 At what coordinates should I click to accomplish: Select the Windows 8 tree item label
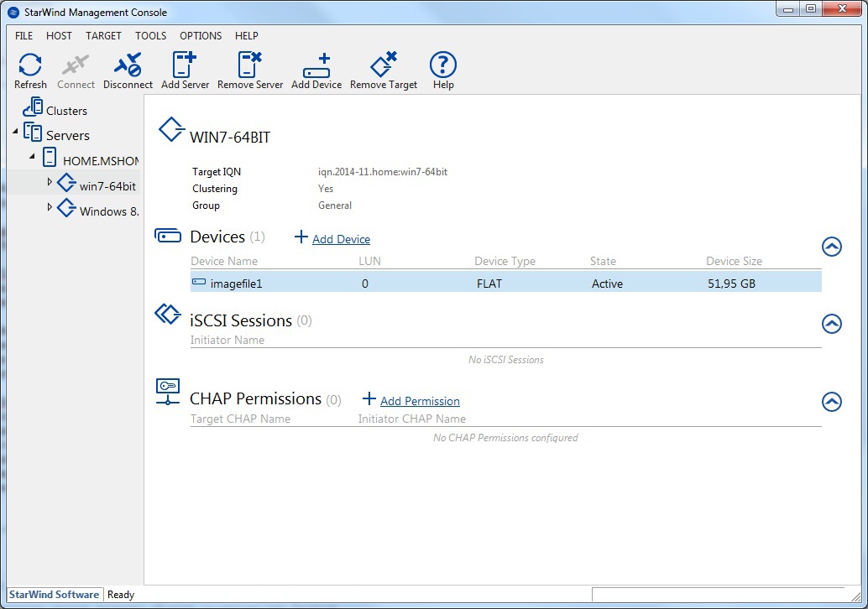click(x=109, y=211)
